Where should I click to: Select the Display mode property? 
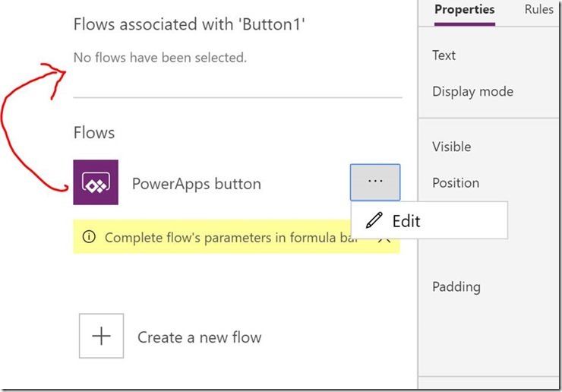click(x=472, y=91)
